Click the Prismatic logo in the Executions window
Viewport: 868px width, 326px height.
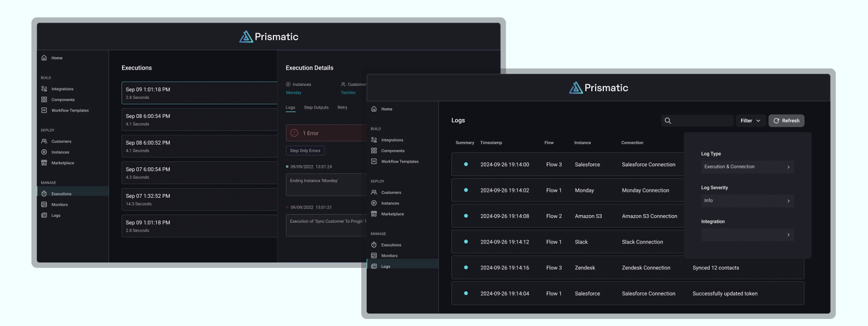point(269,36)
